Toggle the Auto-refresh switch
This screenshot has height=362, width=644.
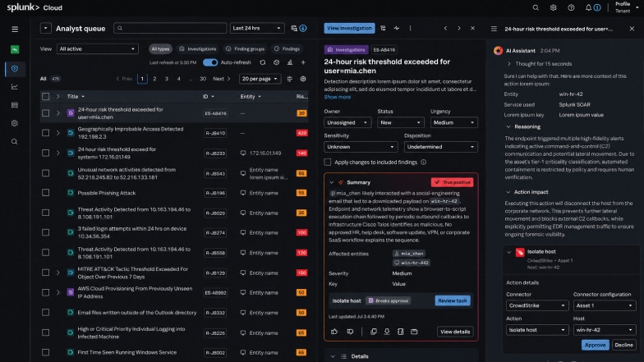[x=210, y=62]
